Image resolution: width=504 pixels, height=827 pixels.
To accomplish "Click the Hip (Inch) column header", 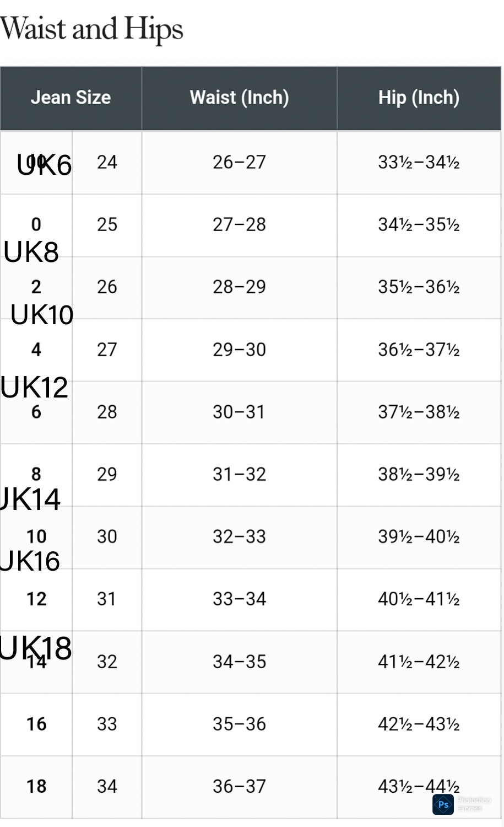I will click(419, 98).
